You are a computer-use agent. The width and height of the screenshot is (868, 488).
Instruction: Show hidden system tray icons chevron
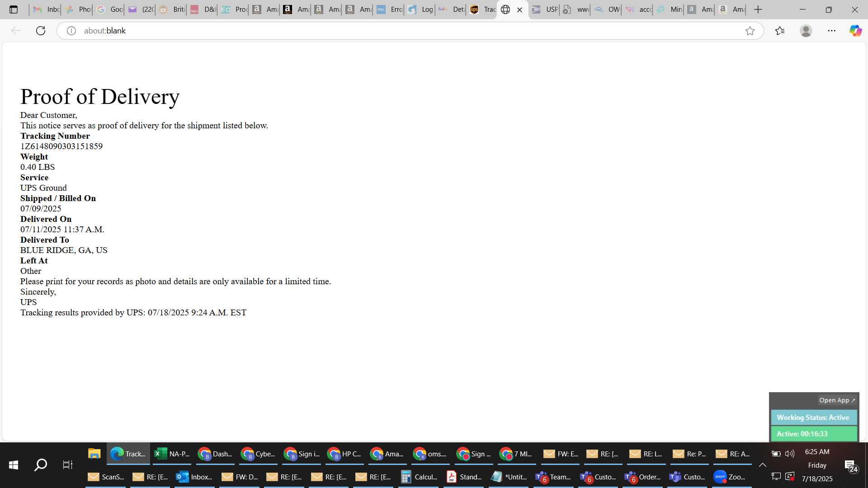763,465
